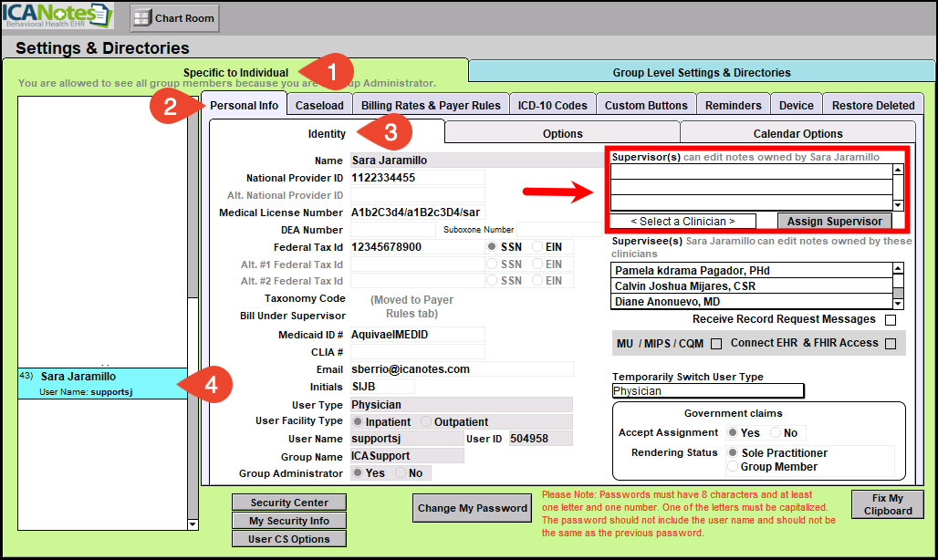Set Group Administrator to No

point(401,473)
